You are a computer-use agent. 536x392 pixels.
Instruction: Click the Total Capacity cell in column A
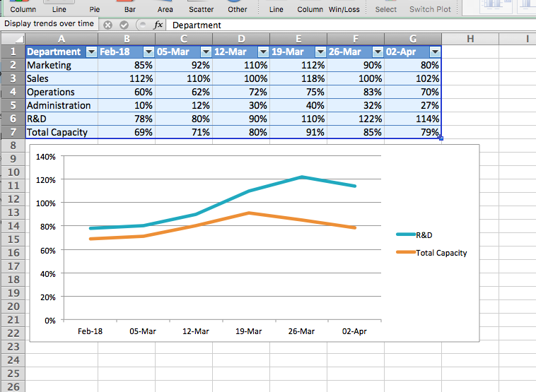[62, 132]
